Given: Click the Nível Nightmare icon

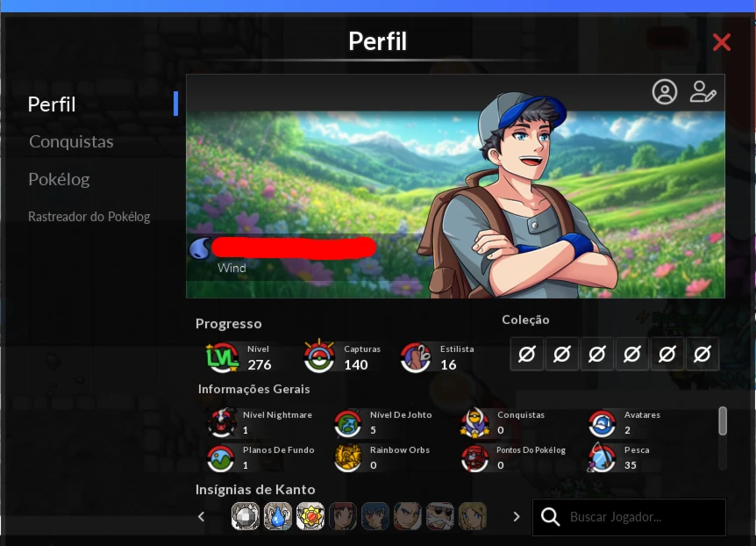Looking at the screenshot, I should 221,422.
